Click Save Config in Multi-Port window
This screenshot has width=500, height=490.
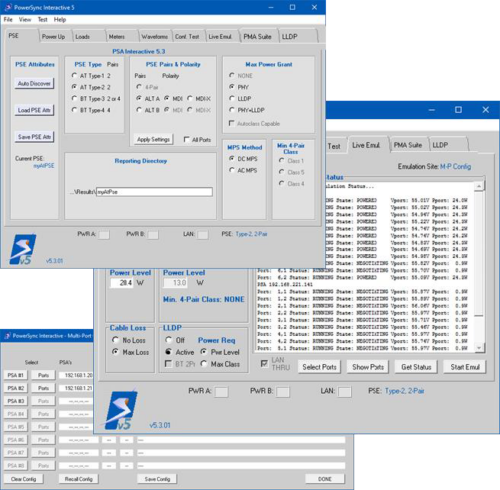click(x=157, y=479)
